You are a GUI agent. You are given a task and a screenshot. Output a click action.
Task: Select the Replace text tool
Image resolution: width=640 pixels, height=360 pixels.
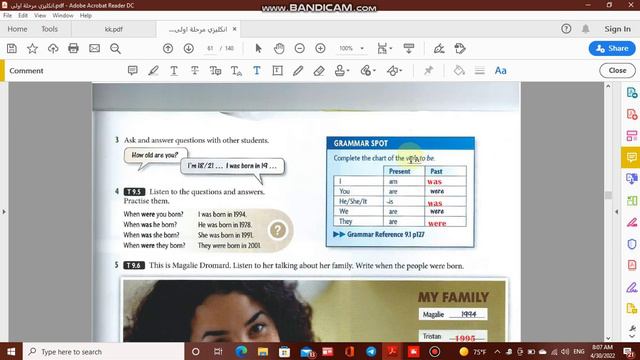coord(216,71)
